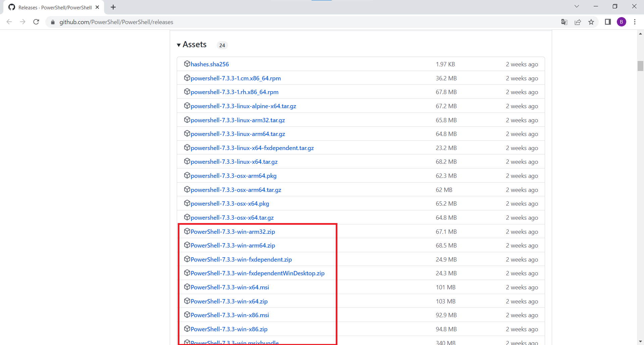Click package icon beside win-arm32.zip
Screen dimensions: 644x345
click(187, 231)
